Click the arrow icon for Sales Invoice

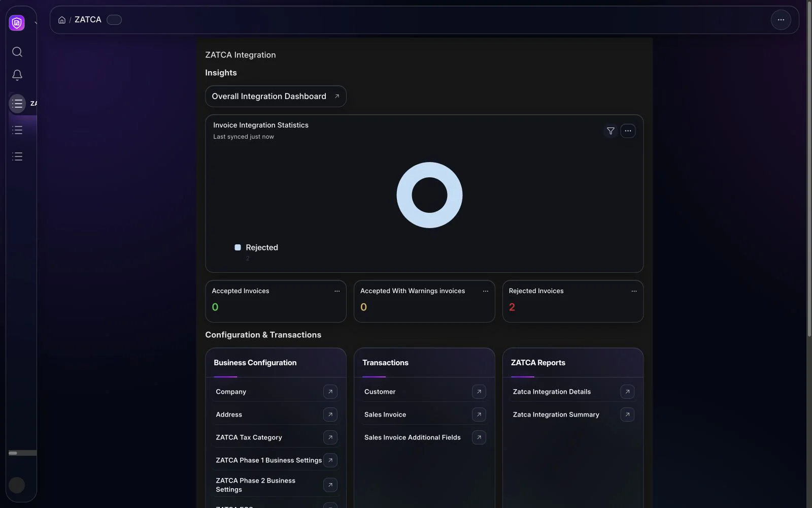click(x=479, y=415)
